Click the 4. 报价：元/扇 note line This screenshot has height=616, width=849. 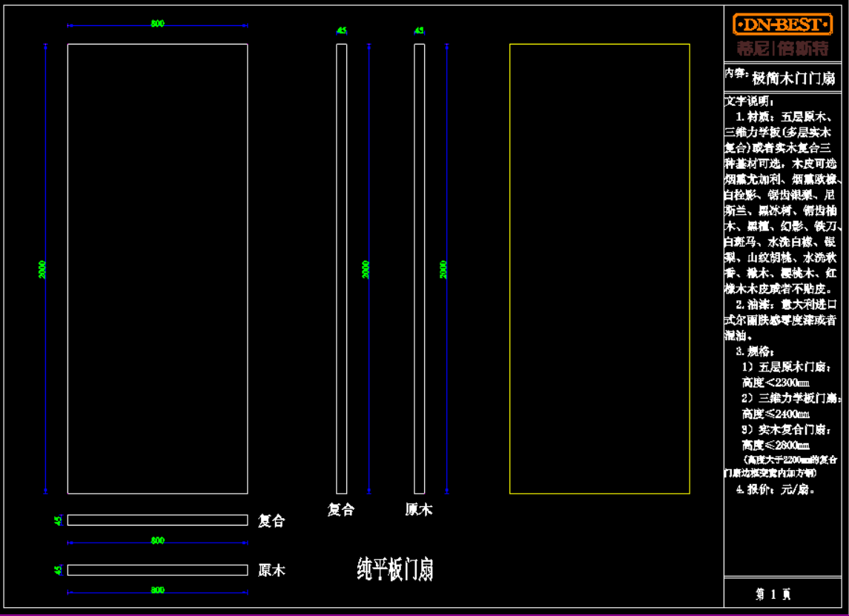pyautogui.click(x=776, y=489)
